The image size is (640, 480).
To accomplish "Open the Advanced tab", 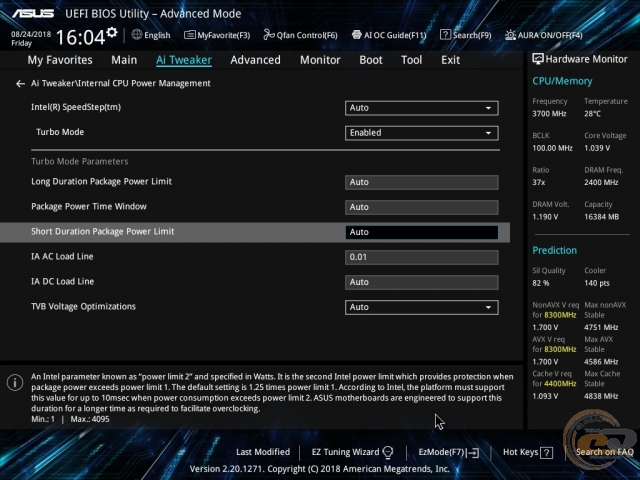I will [x=256, y=60].
